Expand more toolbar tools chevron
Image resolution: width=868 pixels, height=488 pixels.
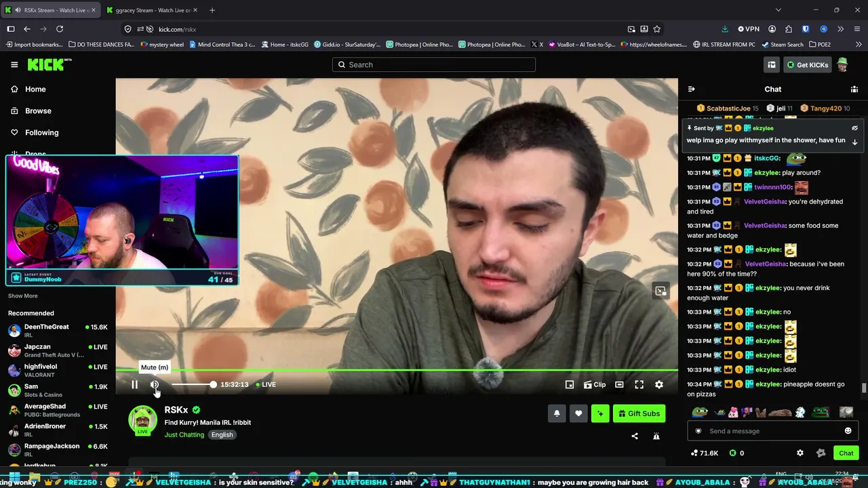(x=841, y=29)
